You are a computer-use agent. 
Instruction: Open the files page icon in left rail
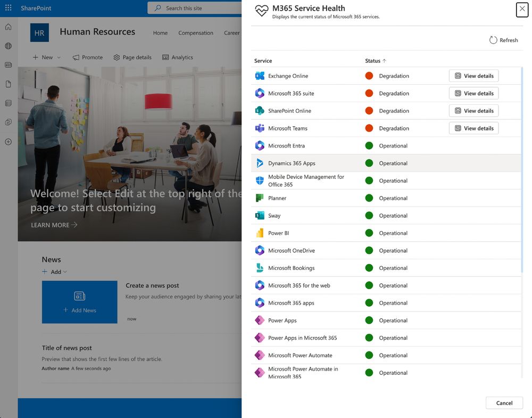tap(9, 84)
